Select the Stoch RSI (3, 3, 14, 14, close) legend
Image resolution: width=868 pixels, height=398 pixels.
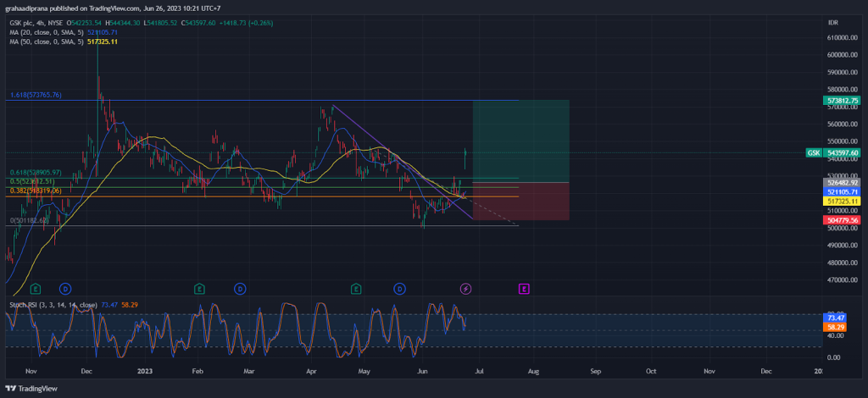point(53,305)
